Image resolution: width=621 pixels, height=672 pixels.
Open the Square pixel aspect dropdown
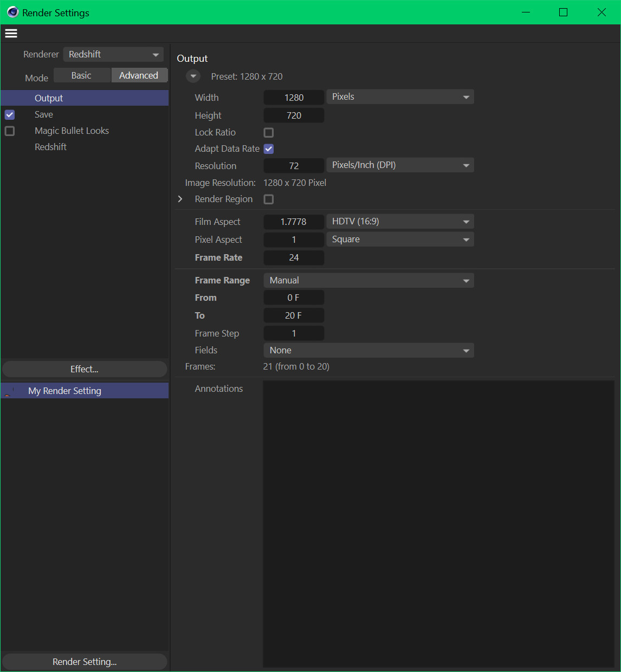pos(400,240)
